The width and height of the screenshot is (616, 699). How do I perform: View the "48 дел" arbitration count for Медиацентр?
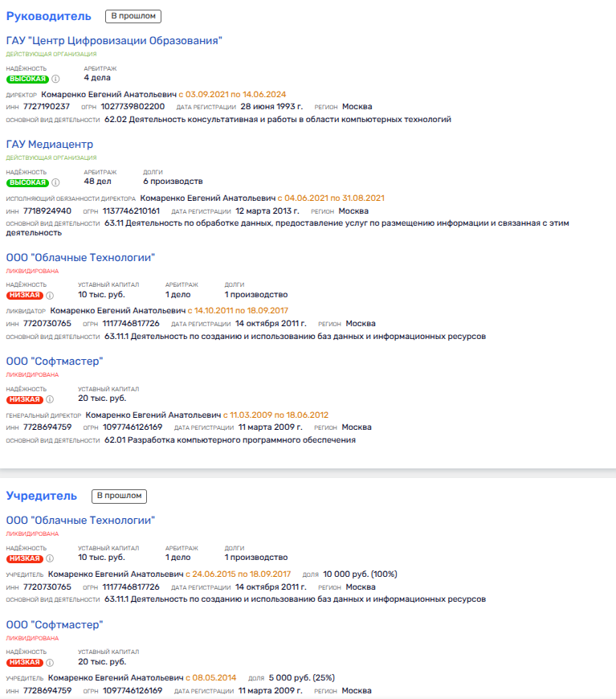click(x=100, y=181)
